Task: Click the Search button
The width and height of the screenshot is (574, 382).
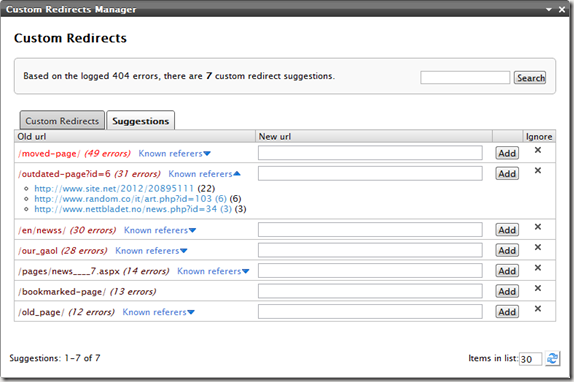Action: pyautogui.click(x=530, y=78)
